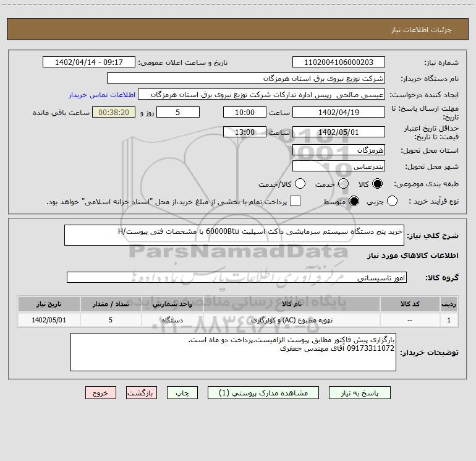Screen dimensions: 476x461
Task: Tick the اسناد خزانه اسلامی payment checkbox
Action: coord(295,201)
